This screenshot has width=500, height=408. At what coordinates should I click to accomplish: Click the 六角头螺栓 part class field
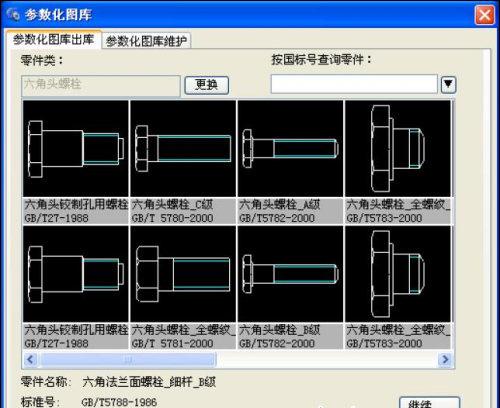[x=101, y=85]
